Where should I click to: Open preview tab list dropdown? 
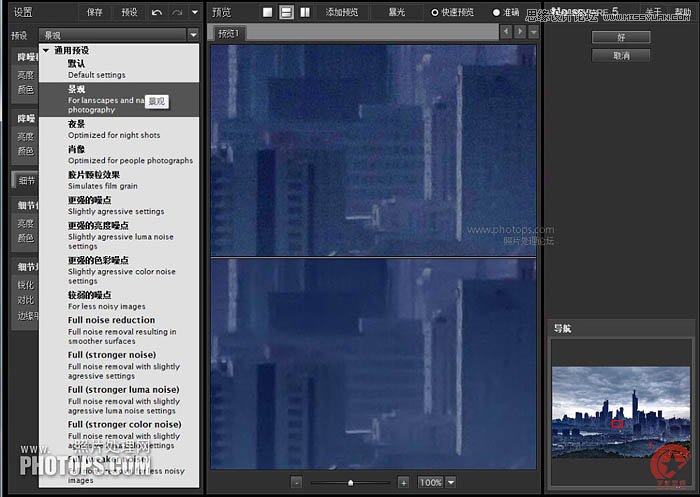click(x=533, y=32)
